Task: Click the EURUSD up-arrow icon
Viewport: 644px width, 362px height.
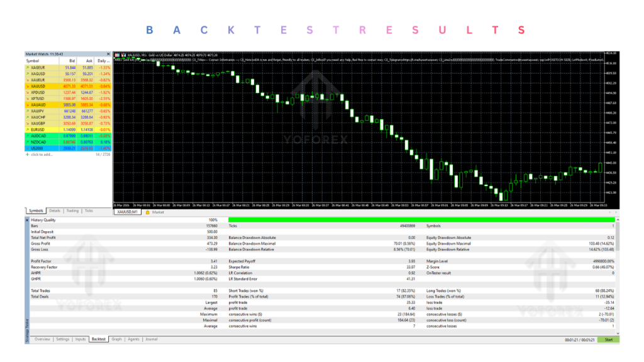Action: pyautogui.click(x=28, y=129)
